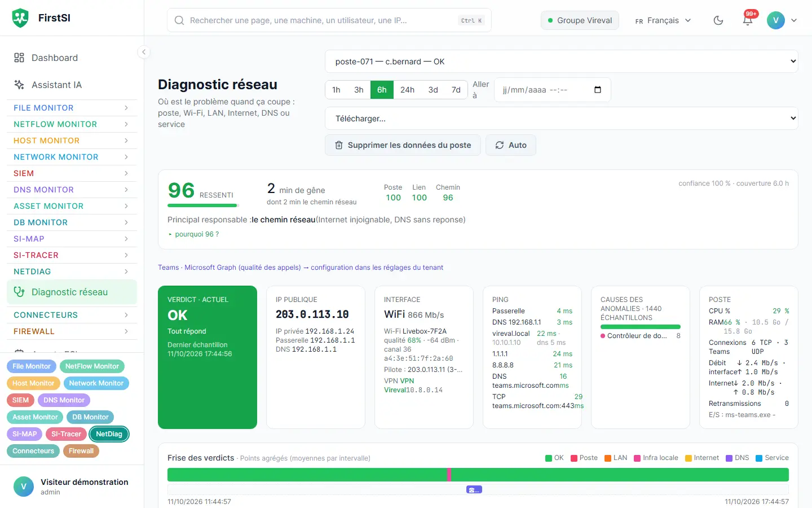Open the Français language selector
This screenshot has height=508, width=812.
[663, 20]
